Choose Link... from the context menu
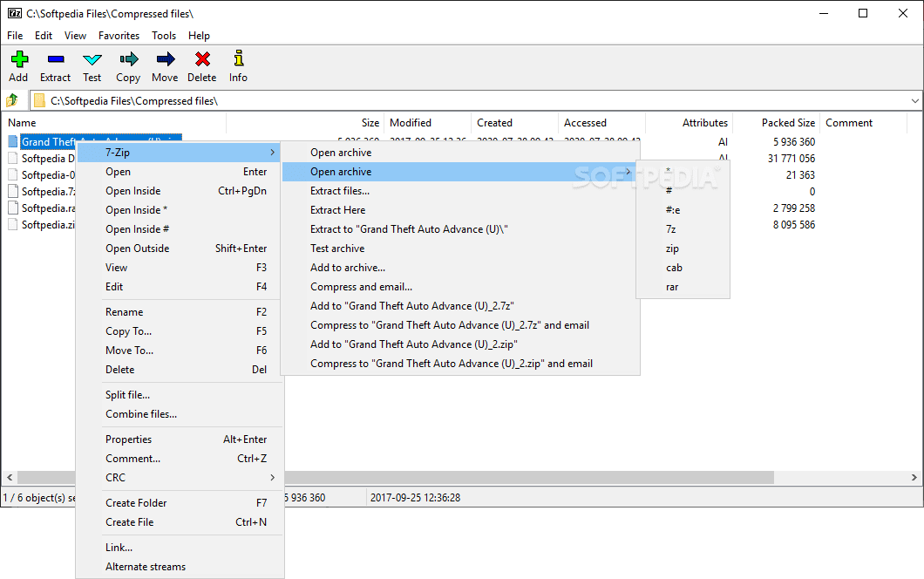Image resolution: width=924 pixels, height=579 pixels. [180, 548]
